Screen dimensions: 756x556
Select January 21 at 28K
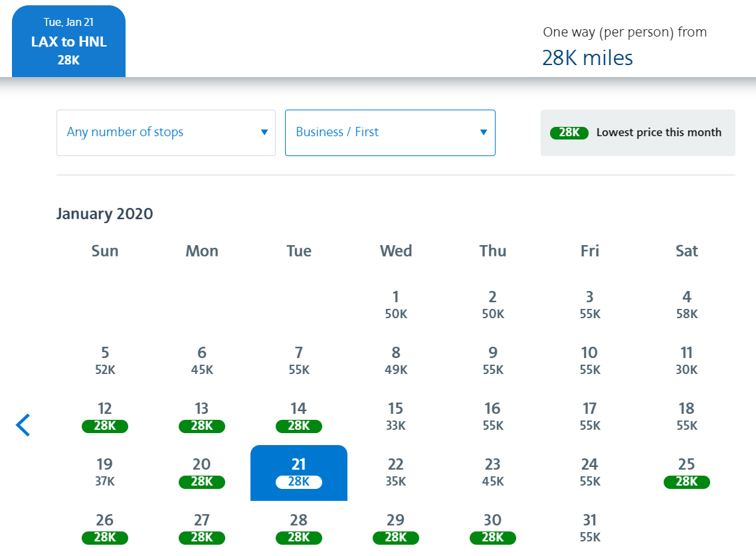[298, 472]
